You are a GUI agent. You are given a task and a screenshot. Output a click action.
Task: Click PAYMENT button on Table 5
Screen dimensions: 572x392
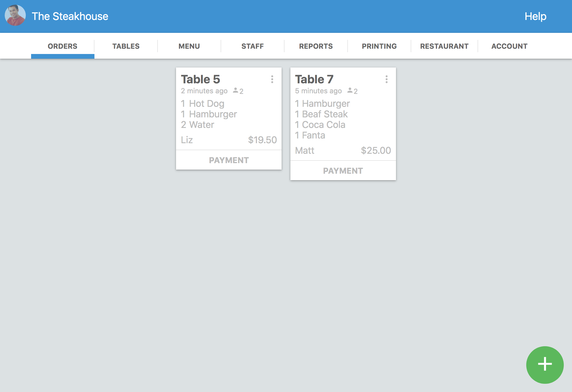point(229,160)
